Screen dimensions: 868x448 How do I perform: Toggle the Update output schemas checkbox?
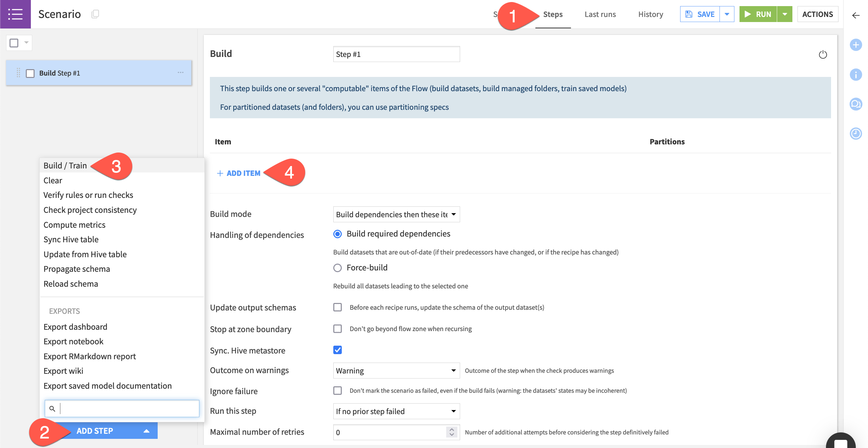tap(337, 307)
